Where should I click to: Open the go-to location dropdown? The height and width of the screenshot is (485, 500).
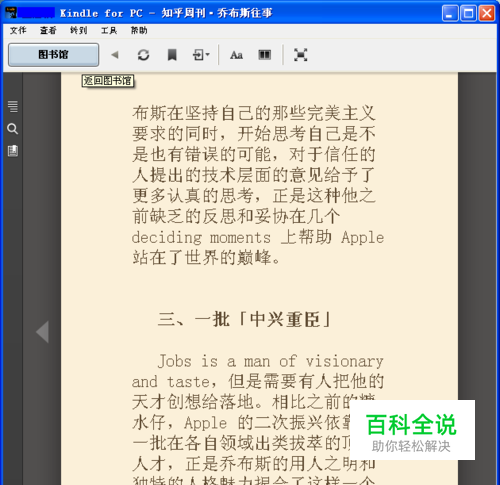click(201, 55)
